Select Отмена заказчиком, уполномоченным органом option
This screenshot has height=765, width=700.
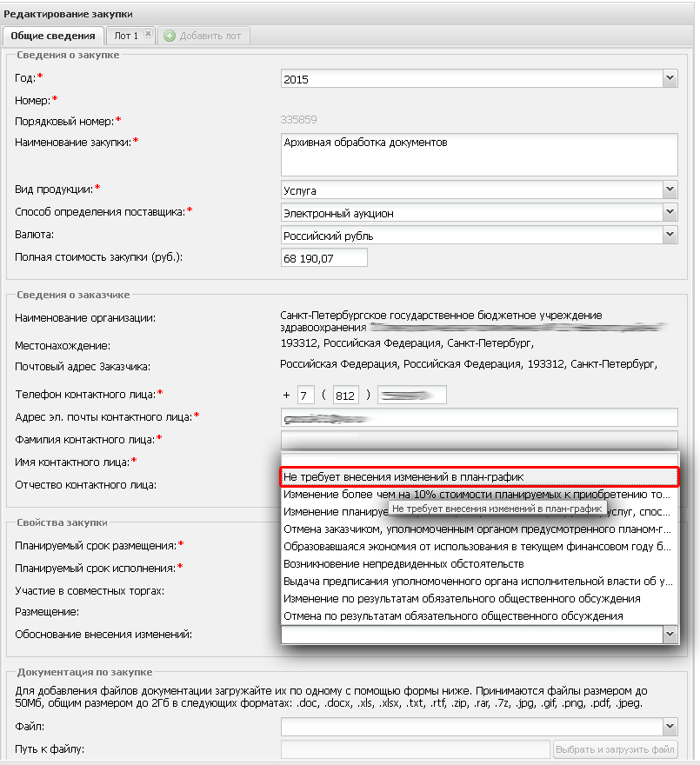(479, 529)
